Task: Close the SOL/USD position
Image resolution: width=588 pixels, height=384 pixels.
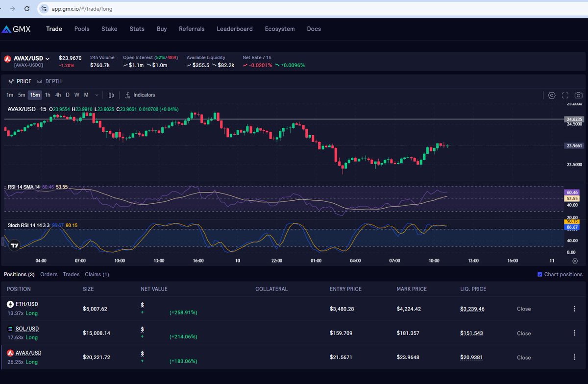Action: (x=524, y=333)
